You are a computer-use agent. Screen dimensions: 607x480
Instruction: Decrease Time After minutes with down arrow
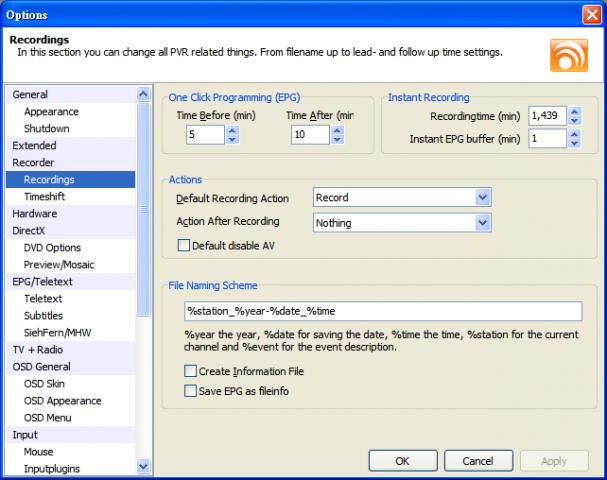coord(341,138)
